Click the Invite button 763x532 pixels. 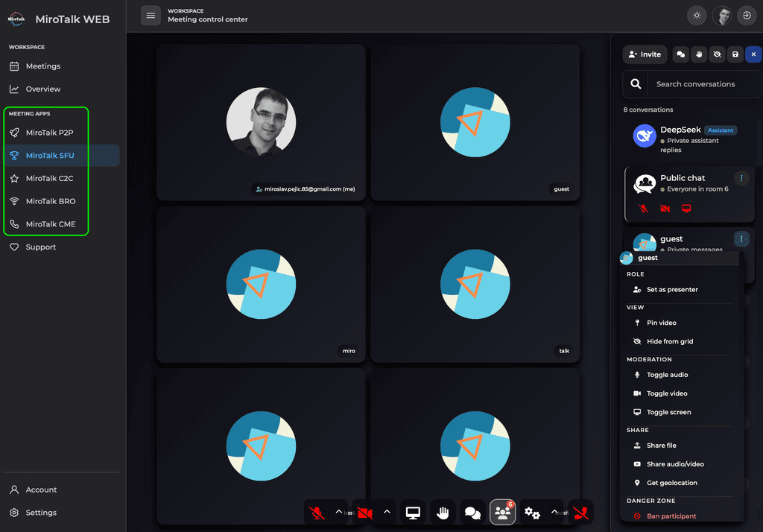pos(645,54)
